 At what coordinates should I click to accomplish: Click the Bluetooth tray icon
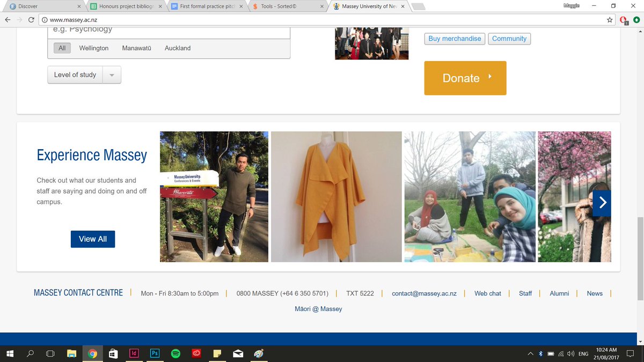pyautogui.click(x=541, y=354)
